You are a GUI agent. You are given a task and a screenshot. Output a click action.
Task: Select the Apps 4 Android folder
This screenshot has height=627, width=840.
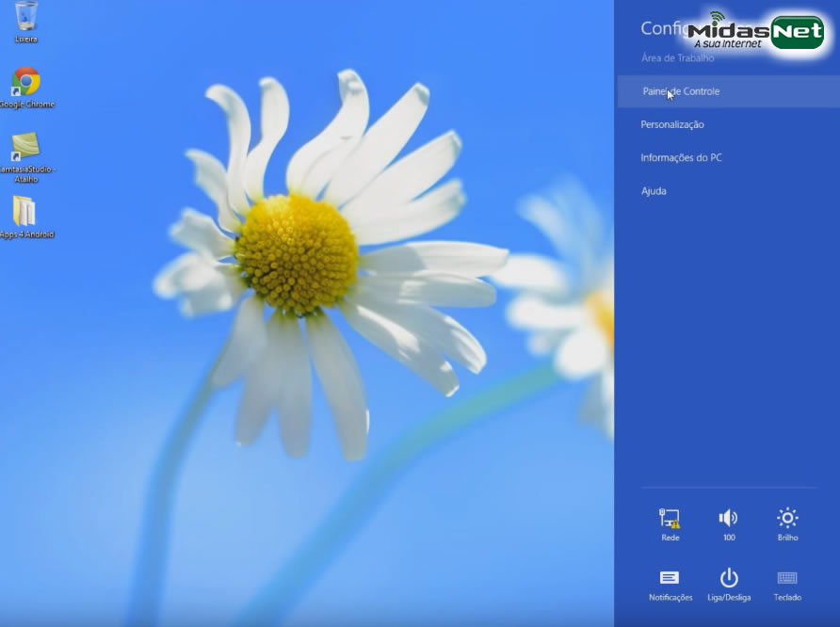25,216
